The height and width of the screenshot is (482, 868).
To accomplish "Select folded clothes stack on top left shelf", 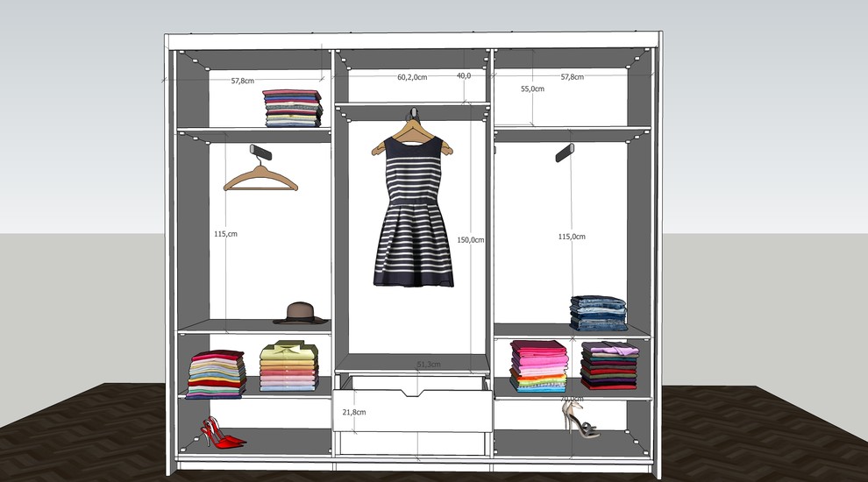I will pos(293,109).
